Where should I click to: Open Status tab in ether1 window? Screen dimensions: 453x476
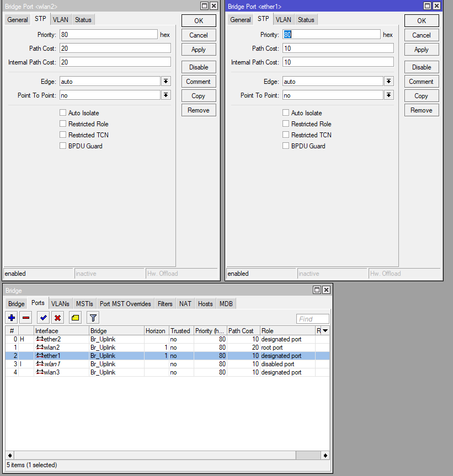point(306,20)
